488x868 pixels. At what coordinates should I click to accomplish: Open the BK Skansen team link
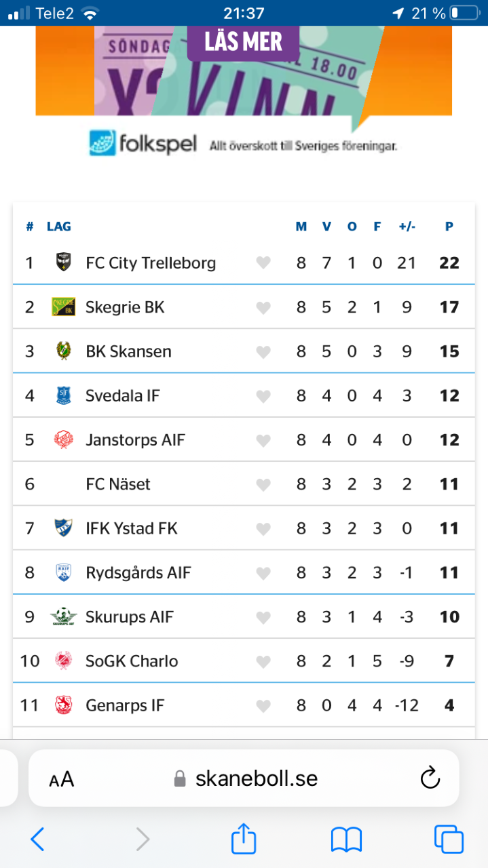point(128,351)
